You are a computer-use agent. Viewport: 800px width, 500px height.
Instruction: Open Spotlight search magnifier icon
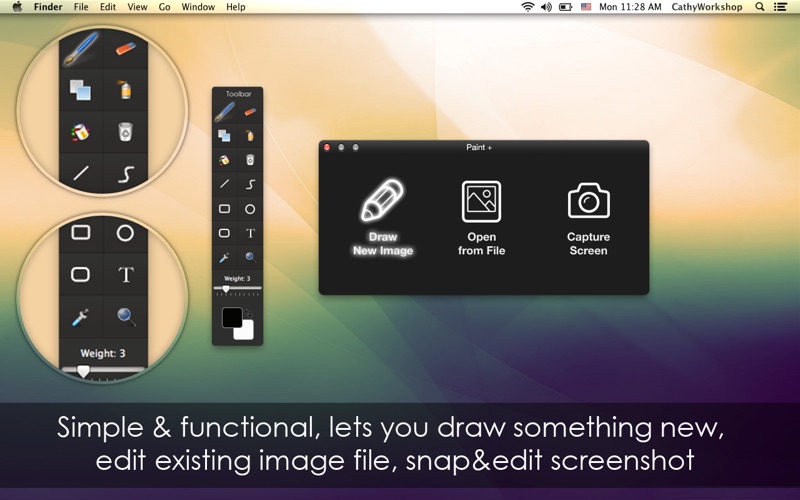click(760, 7)
